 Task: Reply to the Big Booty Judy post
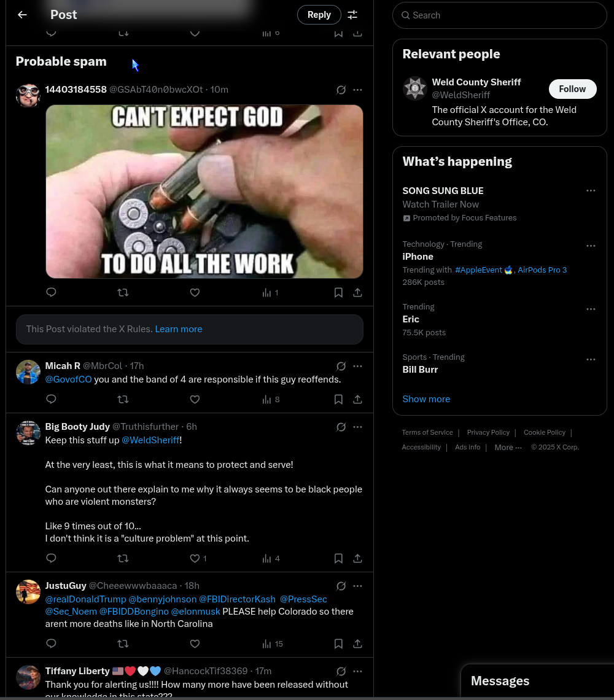coord(51,558)
